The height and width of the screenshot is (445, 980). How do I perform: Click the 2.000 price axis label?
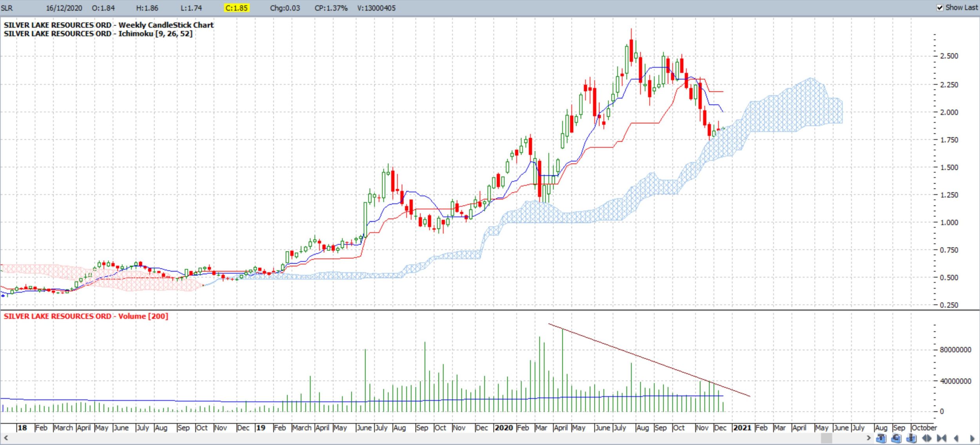point(949,112)
